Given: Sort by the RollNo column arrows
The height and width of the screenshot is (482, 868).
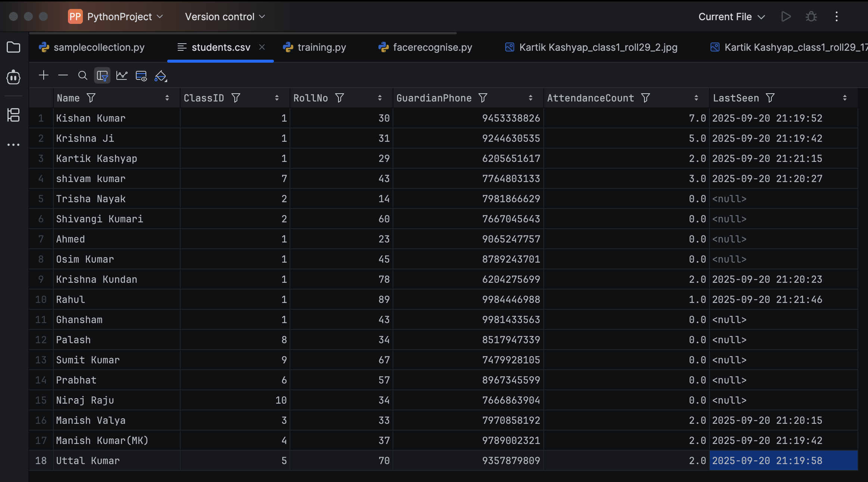Looking at the screenshot, I should [x=380, y=98].
